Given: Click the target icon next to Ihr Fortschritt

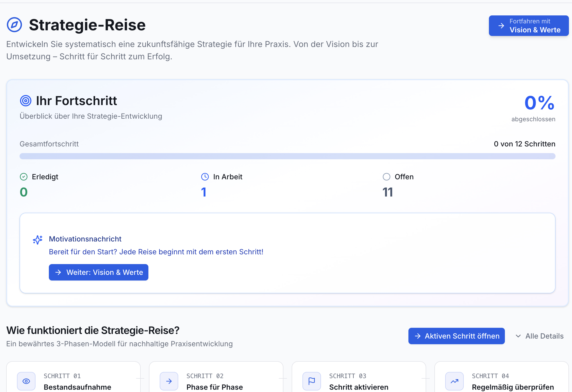Looking at the screenshot, I should click(26, 101).
